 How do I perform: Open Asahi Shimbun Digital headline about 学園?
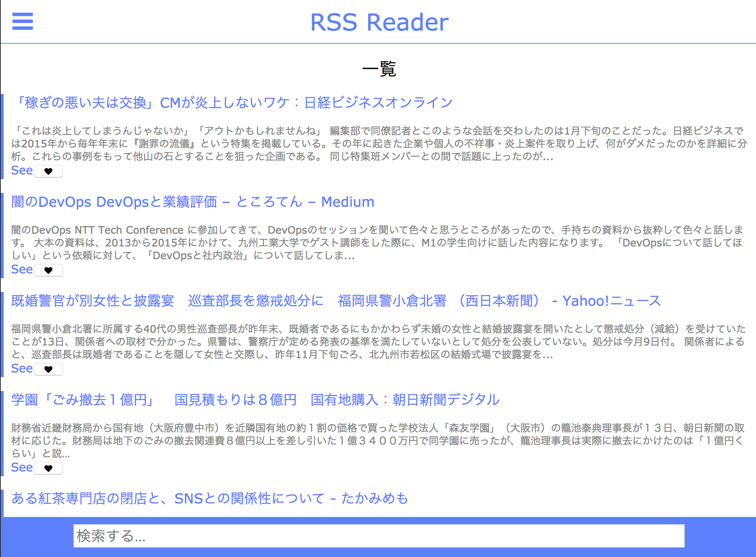[255, 400]
